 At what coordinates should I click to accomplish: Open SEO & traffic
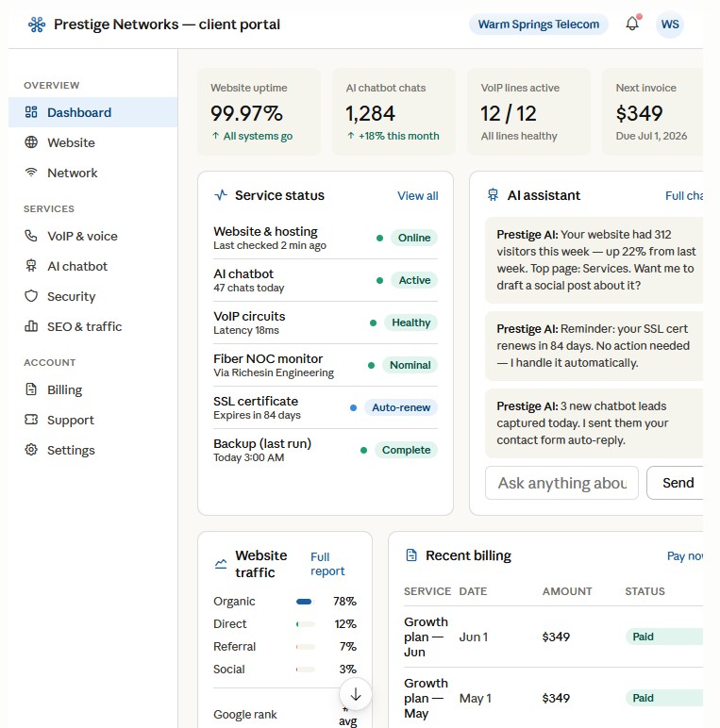coord(92,326)
